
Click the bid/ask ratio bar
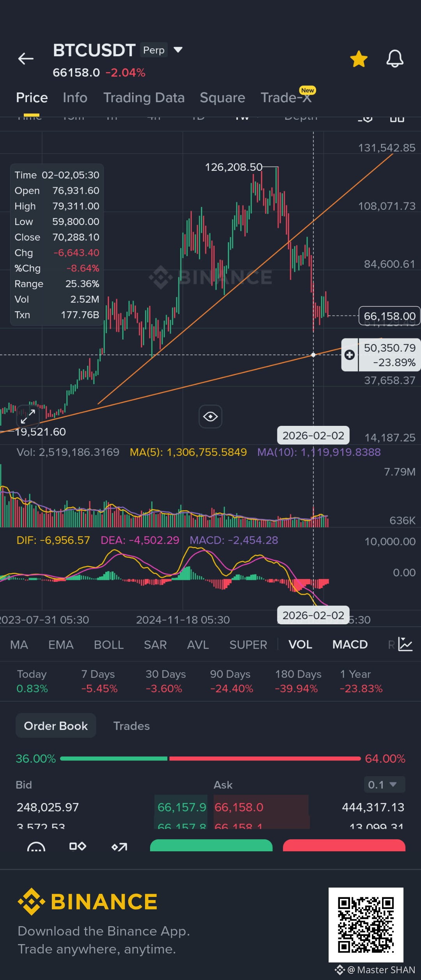click(x=210, y=758)
